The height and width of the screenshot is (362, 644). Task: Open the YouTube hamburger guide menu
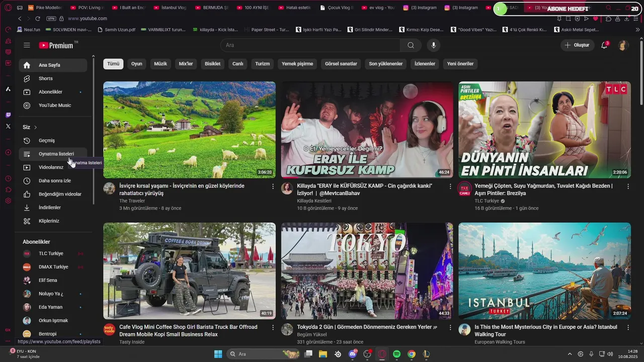(27, 45)
